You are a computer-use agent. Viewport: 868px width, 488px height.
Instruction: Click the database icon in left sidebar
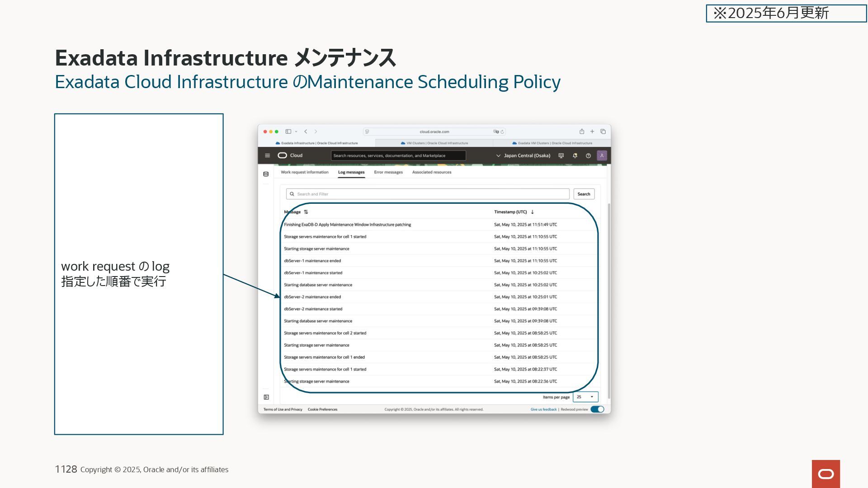266,174
